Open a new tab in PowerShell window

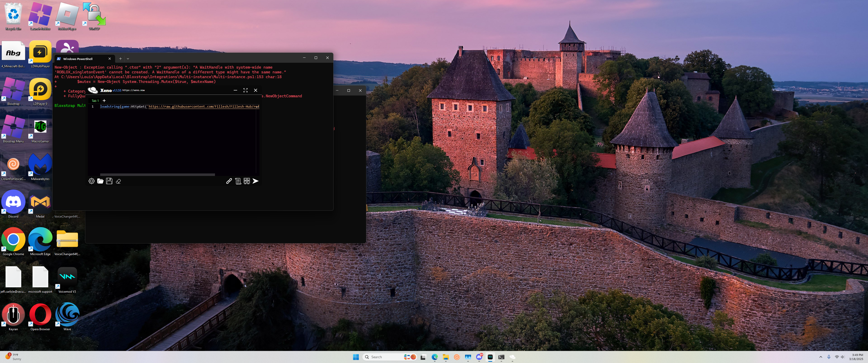click(120, 58)
